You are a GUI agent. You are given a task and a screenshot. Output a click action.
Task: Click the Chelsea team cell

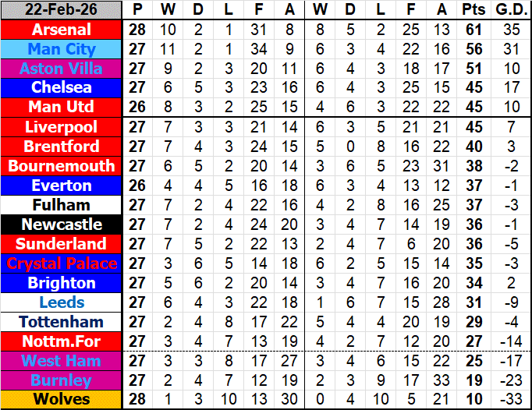pos(62,88)
